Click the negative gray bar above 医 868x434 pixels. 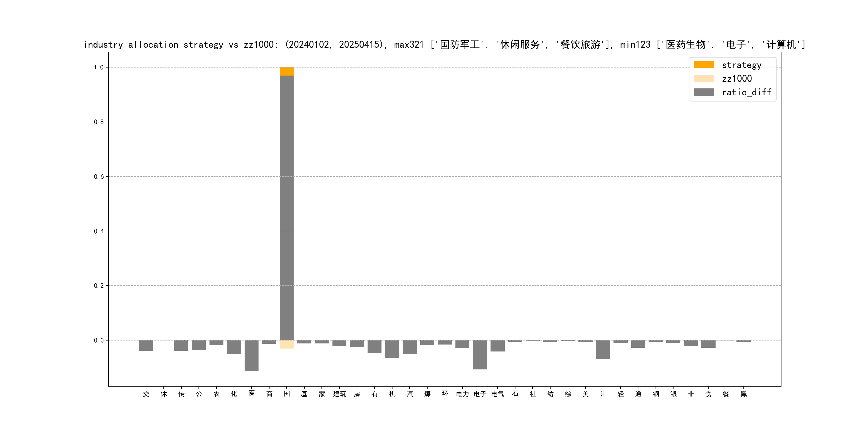(x=251, y=355)
